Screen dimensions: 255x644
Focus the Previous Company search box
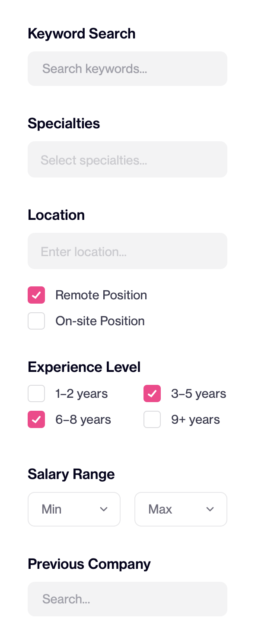point(127,599)
